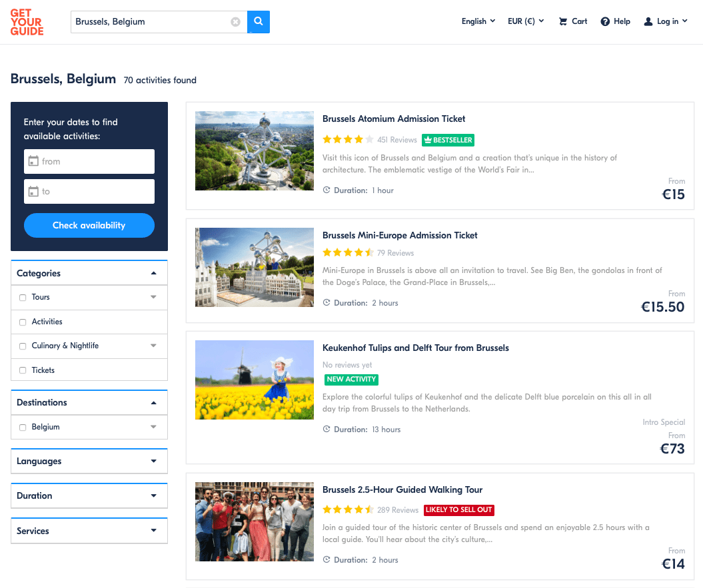Open Brussels Mini-Europe Admission Ticket title link
Screen dimensions: 703x588
[x=400, y=235]
